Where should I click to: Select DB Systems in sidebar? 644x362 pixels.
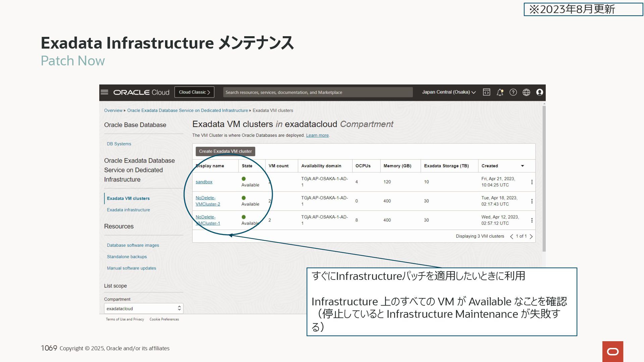119,144
